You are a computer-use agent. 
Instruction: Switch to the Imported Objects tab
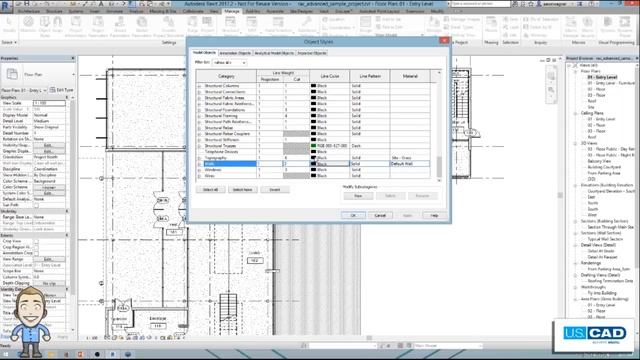[x=312, y=53]
